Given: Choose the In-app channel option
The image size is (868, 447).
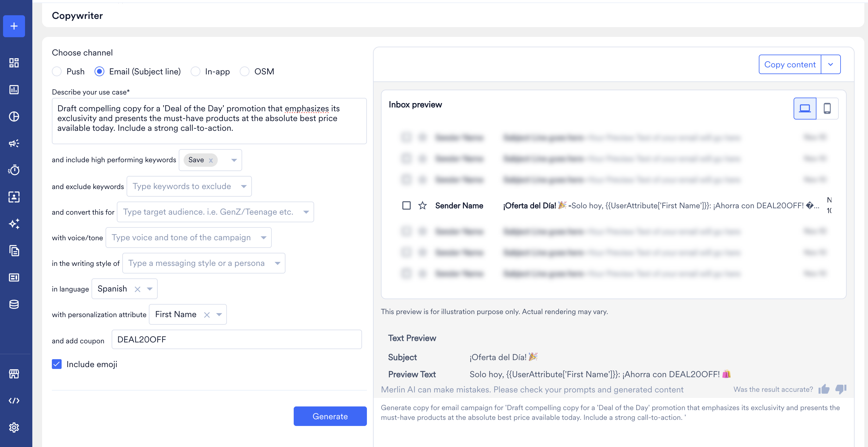Looking at the screenshot, I should point(195,71).
